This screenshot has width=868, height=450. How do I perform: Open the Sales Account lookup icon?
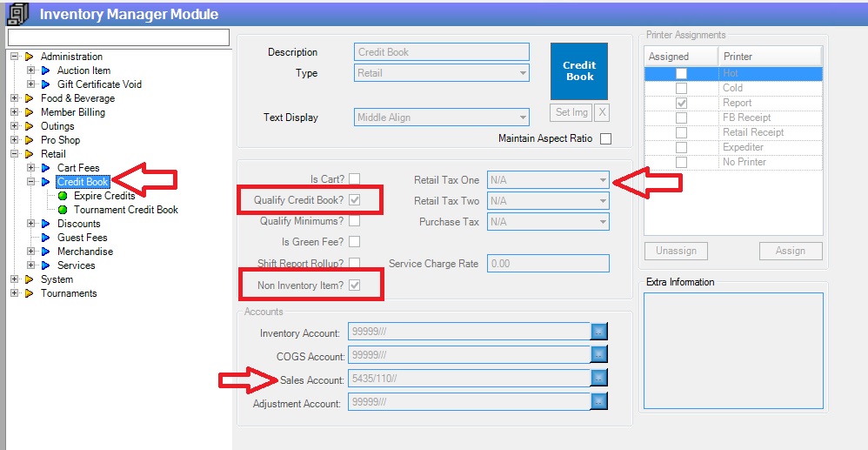(598, 378)
